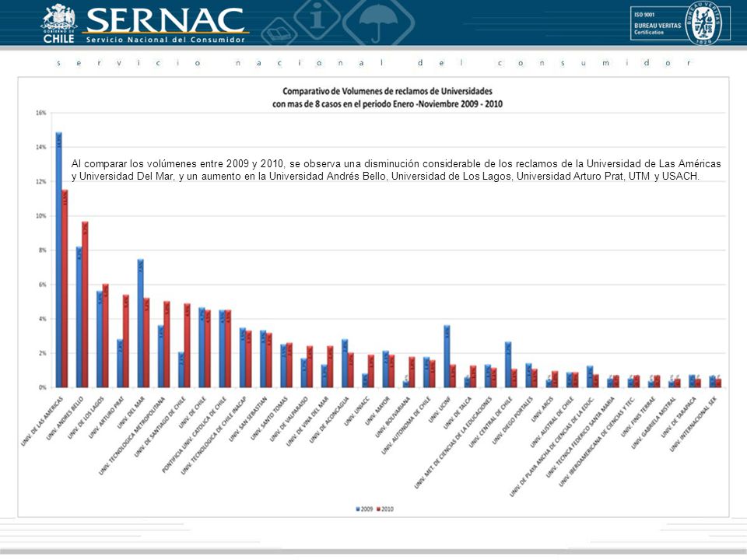
Task: Click the information 'i' diamond icon
Action: click(x=317, y=18)
